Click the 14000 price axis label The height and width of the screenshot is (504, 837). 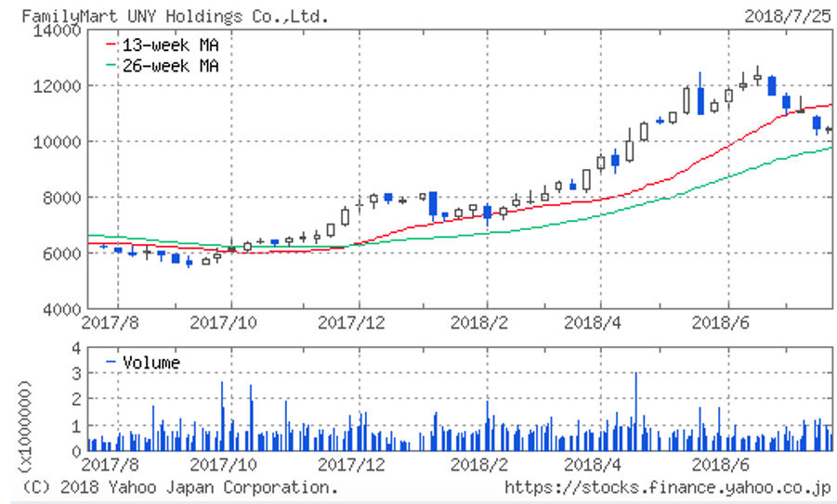[x=61, y=31]
